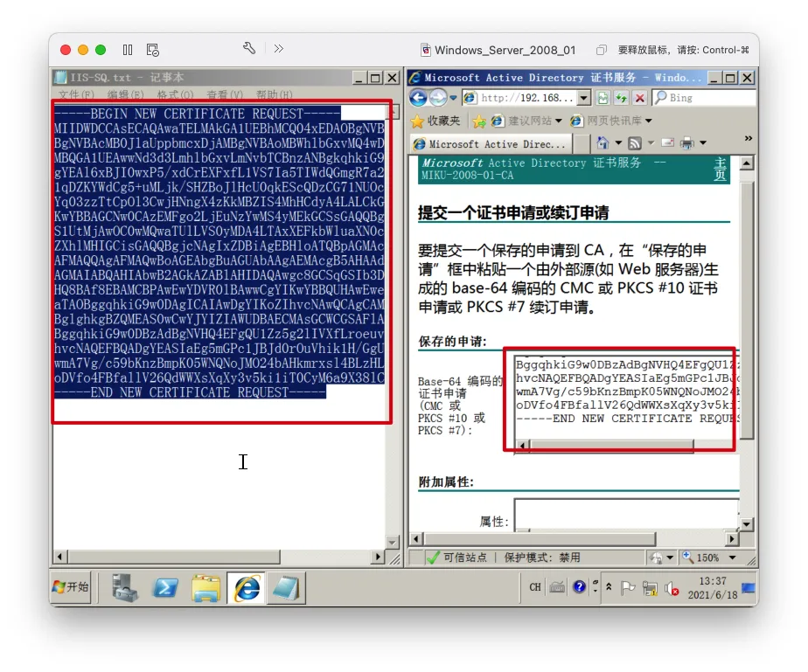808x672 pixels.
Task: Click the Show Desktop button beside the clock
Action: pyautogui.click(x=749, y=587)
